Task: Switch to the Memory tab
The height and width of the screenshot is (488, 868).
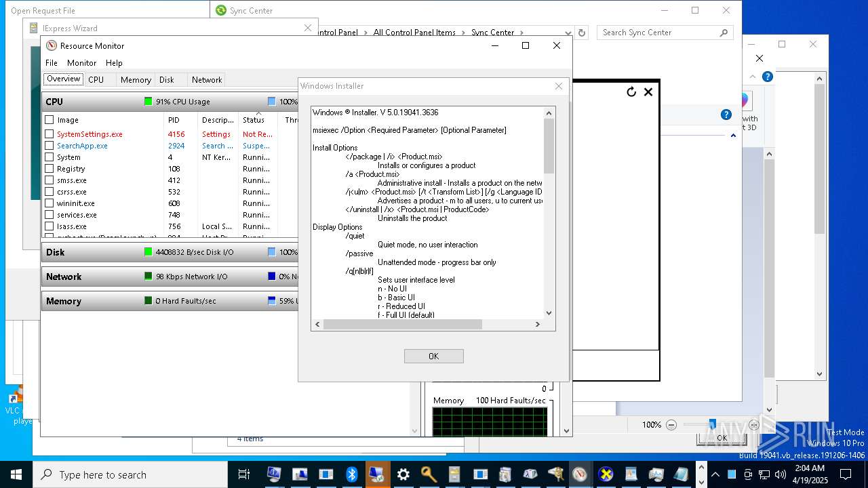Action: (x=136, y=80)
